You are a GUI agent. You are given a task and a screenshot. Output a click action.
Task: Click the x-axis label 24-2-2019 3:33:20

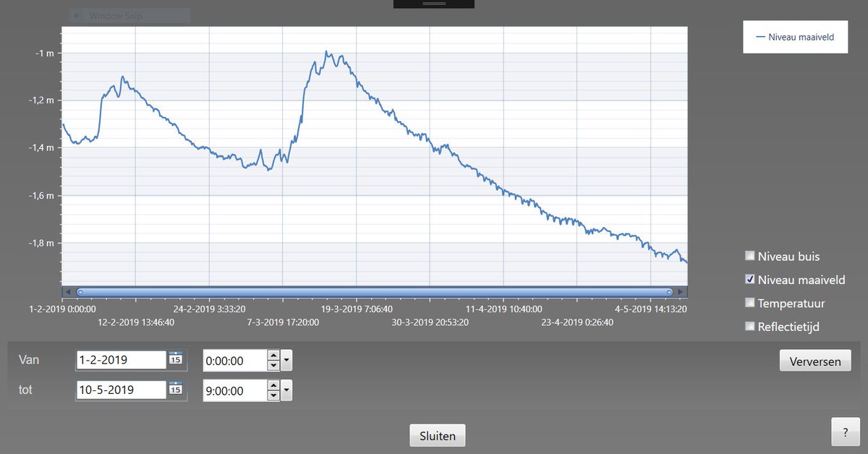[210, 309]
